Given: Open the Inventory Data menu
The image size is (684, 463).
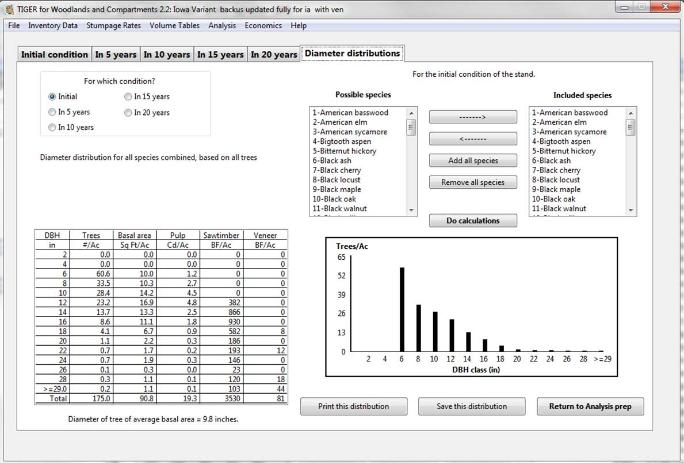Looking at the screenshot, I should click(52, 24).
